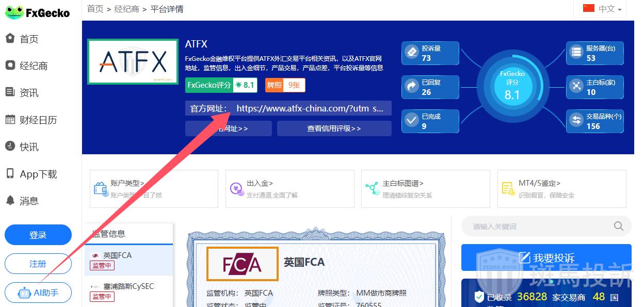Go to 经纪商 in the breadcrumb
This screenshot has width=644, height=307.
(126, 9)
